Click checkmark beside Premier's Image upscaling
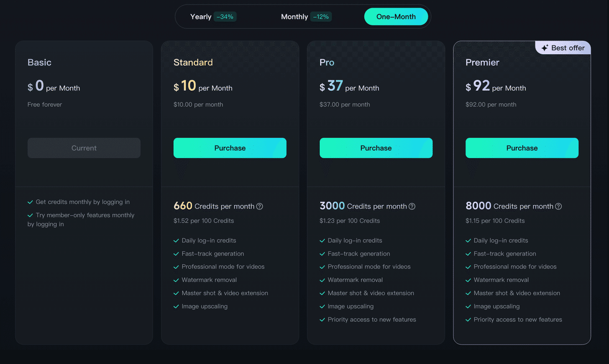The height and width of the screenshot is (364, 609). pos(468,306)
